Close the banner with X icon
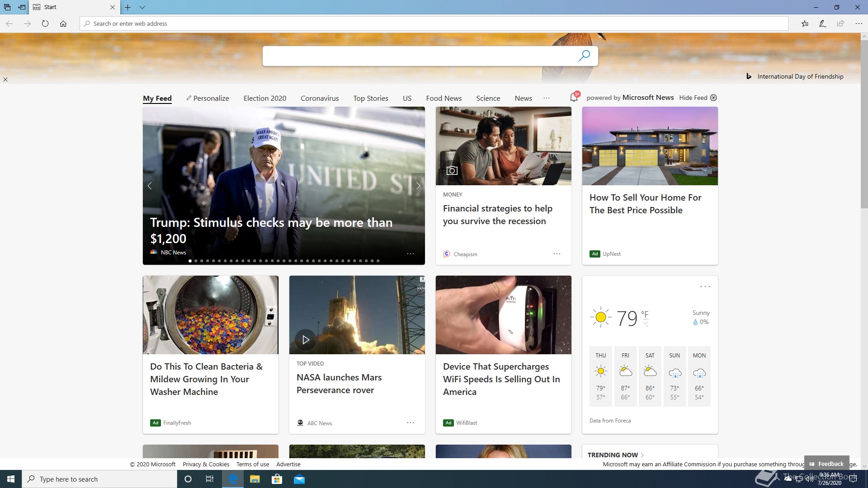The width and height of the screenshot is (868, 488). click(5, 80)
